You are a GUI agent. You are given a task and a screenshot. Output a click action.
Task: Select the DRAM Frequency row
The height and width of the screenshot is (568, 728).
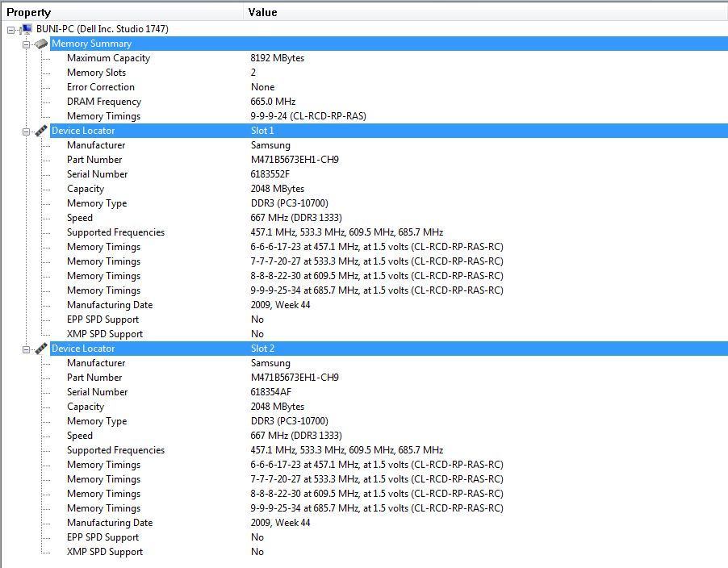pos(388,102)
